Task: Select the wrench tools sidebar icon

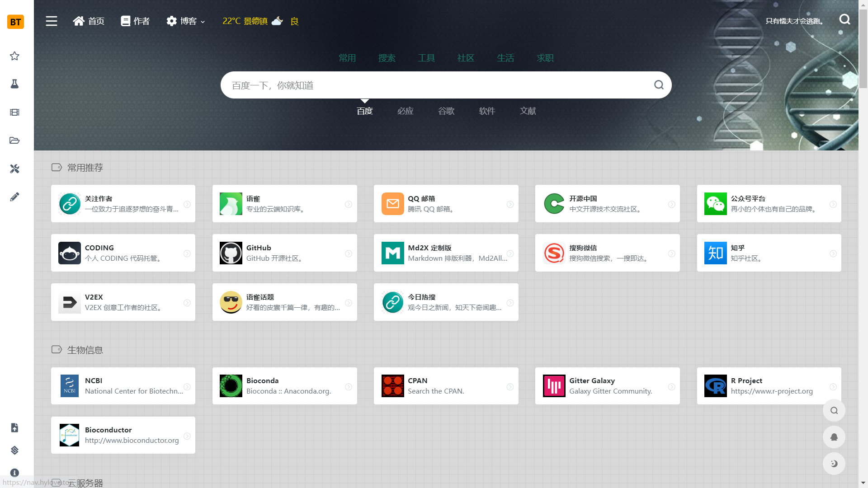Action: coord(14,169)
